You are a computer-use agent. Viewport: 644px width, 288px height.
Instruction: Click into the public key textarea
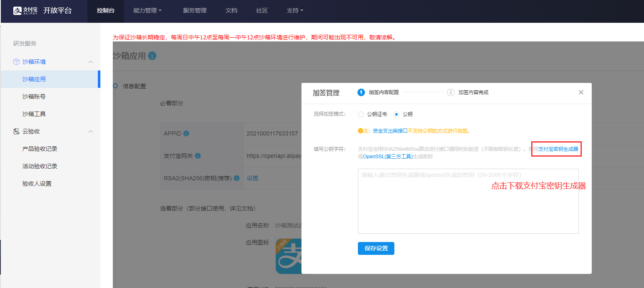(468, 201)
